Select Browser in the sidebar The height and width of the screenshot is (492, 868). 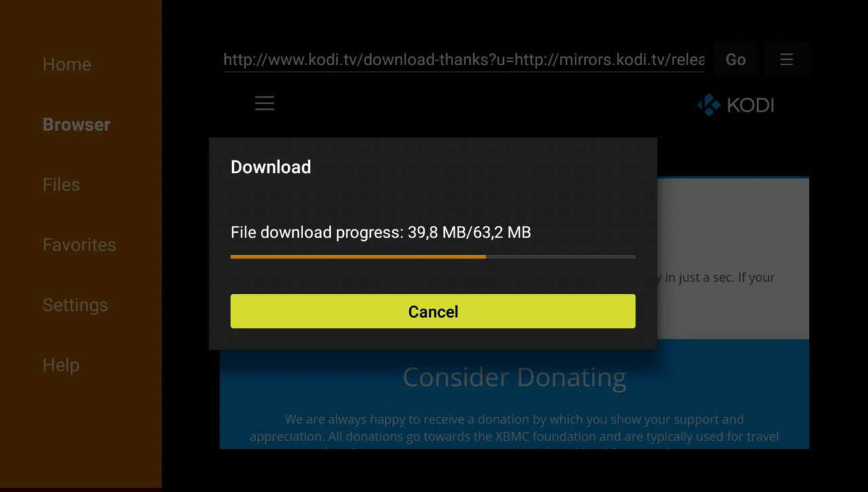(76, 125)
